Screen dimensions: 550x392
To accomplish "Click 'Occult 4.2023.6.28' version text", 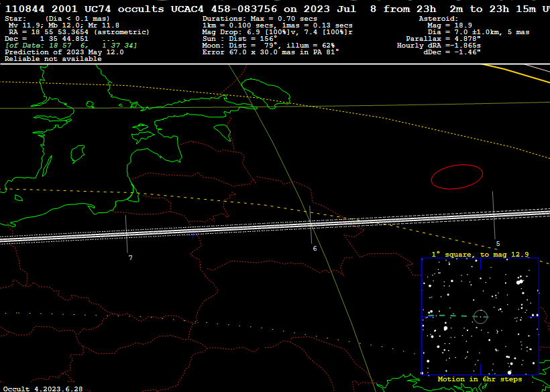I will (43, 389).
